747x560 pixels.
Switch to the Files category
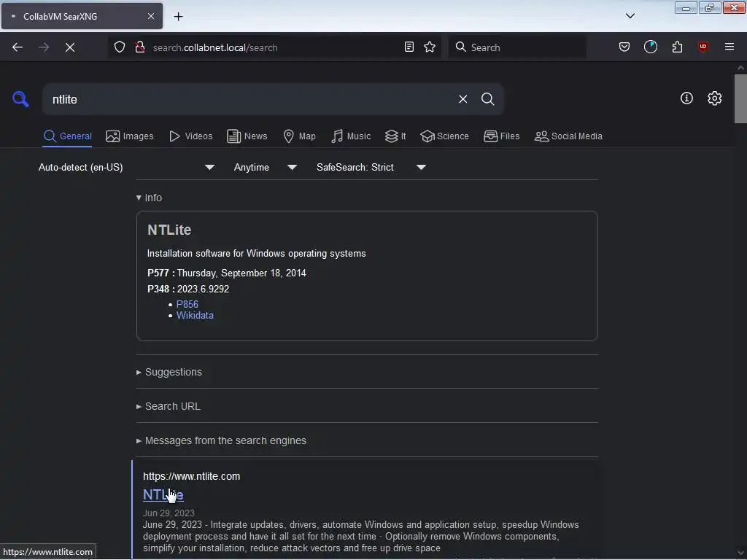click(501, 136)
